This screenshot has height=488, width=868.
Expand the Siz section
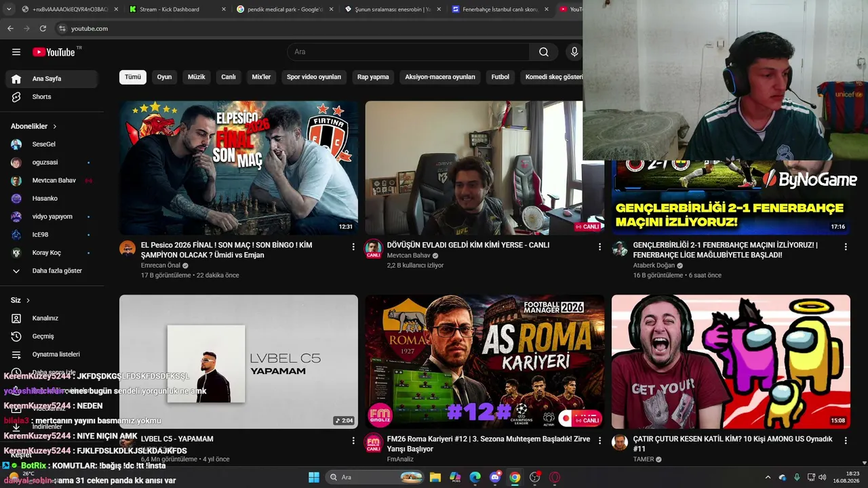(20, 300)
